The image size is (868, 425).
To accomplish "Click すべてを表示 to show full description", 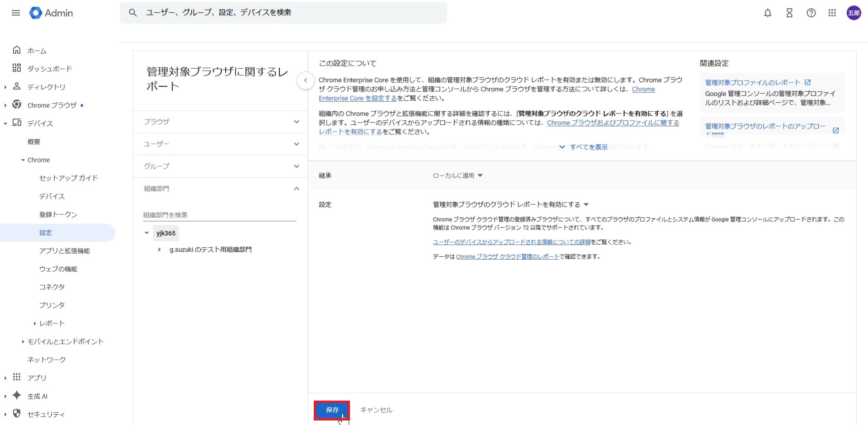I will click(588, 147).
